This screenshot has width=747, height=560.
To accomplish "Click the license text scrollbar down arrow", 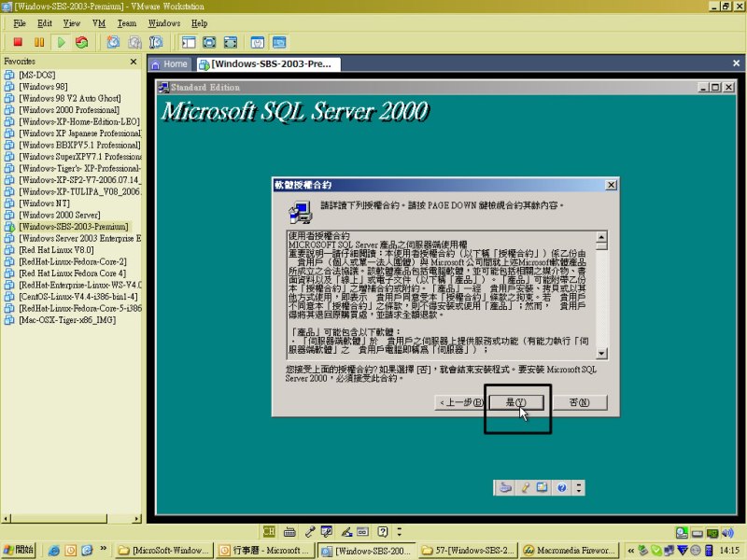I will coord(601,353).
